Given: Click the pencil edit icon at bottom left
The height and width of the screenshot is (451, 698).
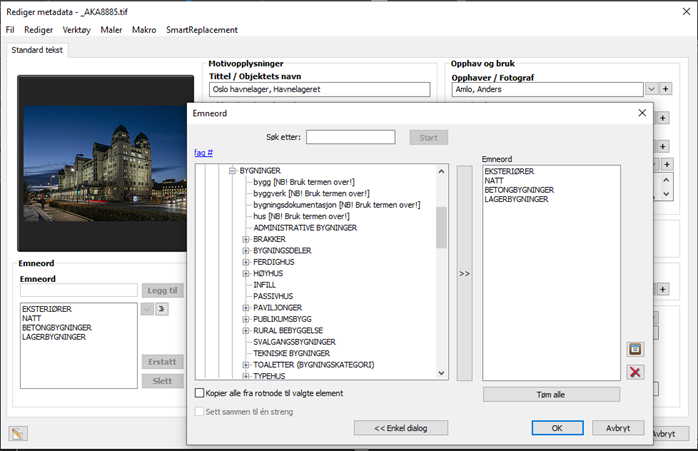Looking at the screenshot, I should [x=18, y=433].
